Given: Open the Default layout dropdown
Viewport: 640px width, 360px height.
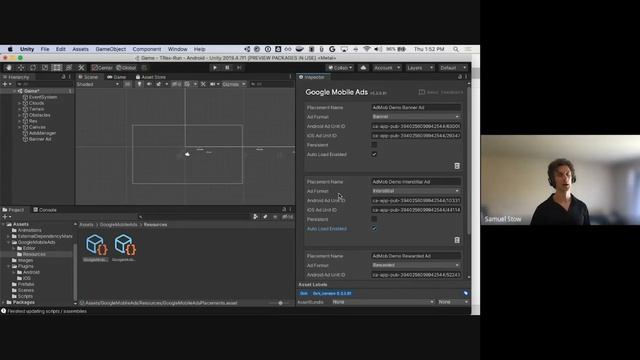Looking at the screenshot, I should (x=453, y=68).
